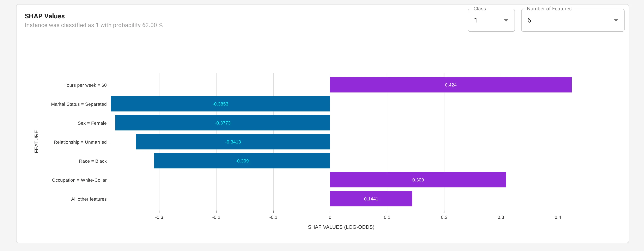Open the Class dropdown
Viewport: 644px width, 251px height.
[x=491, y=20]
